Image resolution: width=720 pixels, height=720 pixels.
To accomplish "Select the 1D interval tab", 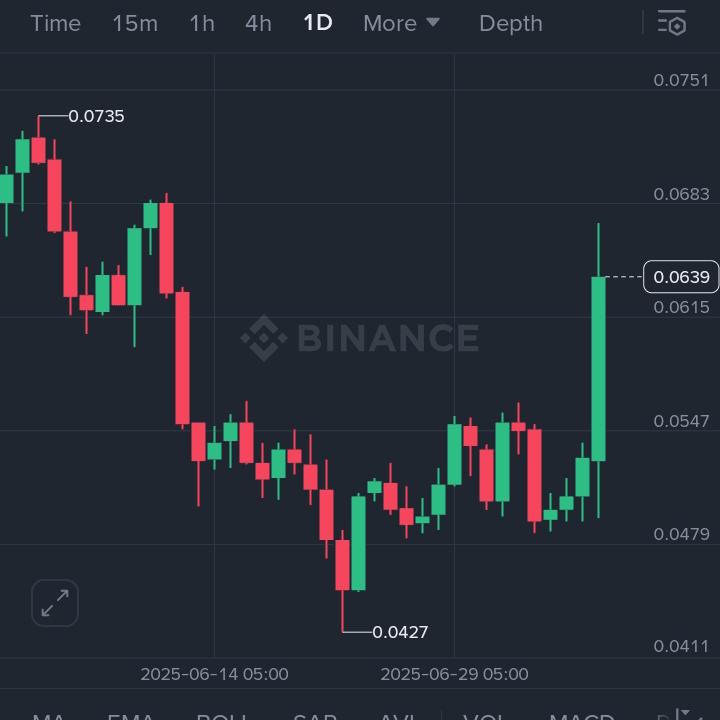I will (x=318, y=23).
